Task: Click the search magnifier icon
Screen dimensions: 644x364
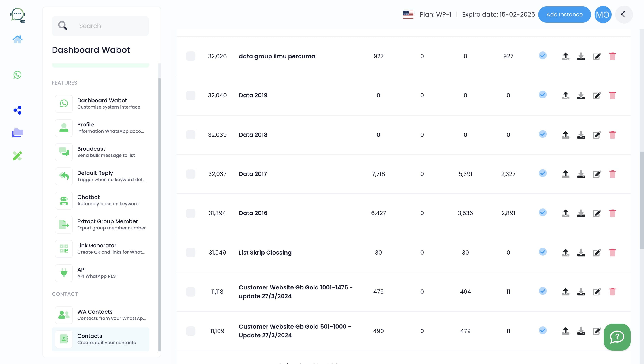Action: (63, 26)
